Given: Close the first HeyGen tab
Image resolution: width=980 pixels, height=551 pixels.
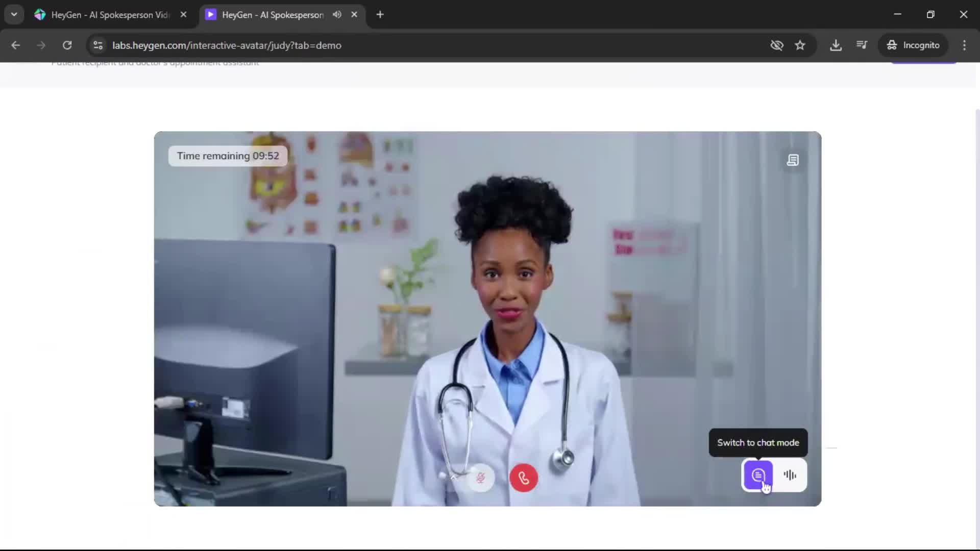Looking at the screenshot, I should [x=183, y=15].
